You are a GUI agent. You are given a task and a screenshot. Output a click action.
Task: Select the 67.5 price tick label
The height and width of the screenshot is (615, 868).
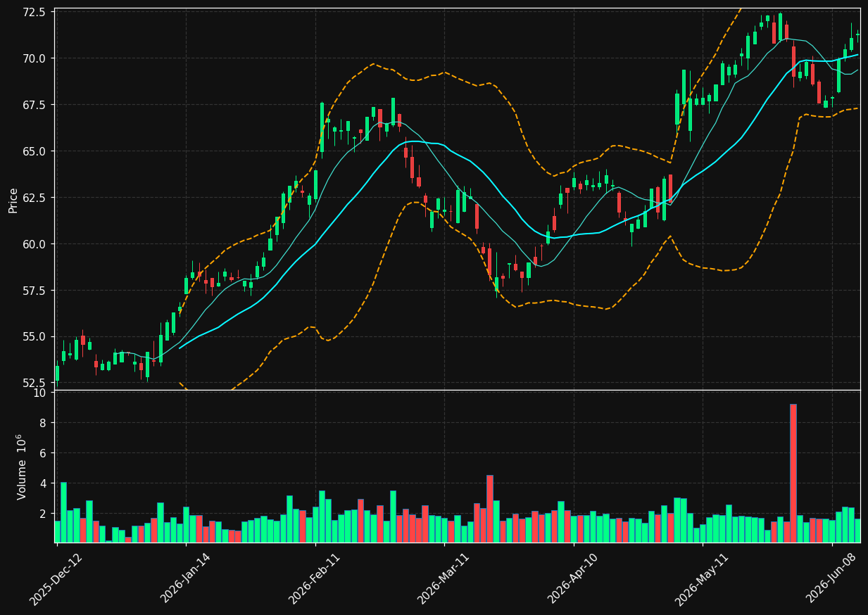pos(35,105)
